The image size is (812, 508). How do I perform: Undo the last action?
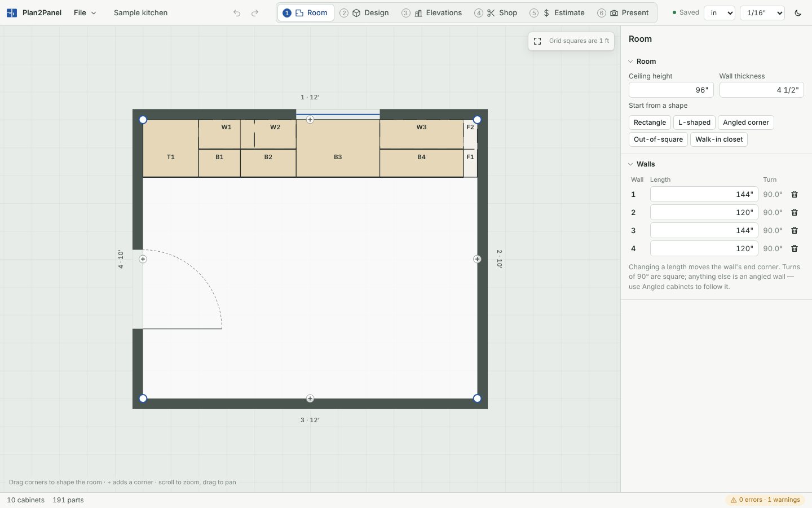point(237,13)
